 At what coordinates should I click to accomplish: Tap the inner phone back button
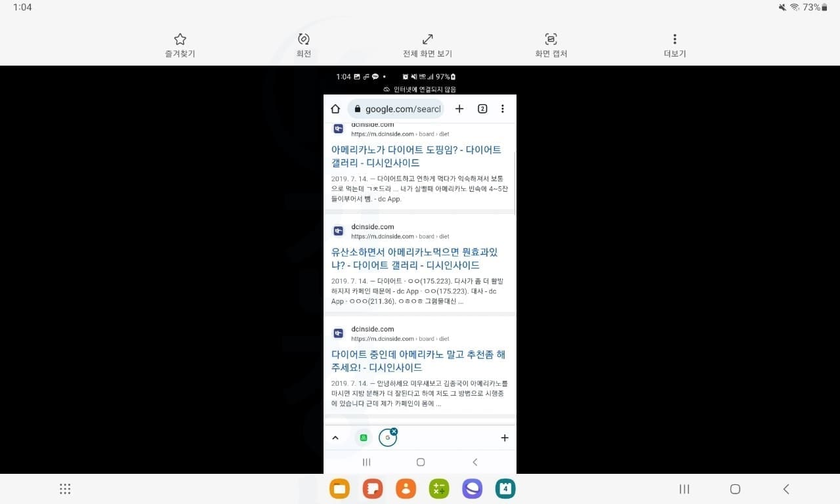pos(475,462)
